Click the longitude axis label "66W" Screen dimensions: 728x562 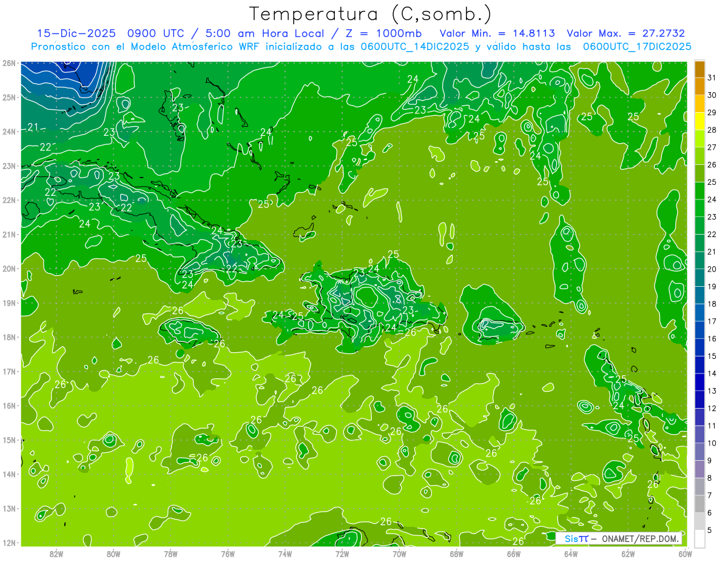click(513, 554)
